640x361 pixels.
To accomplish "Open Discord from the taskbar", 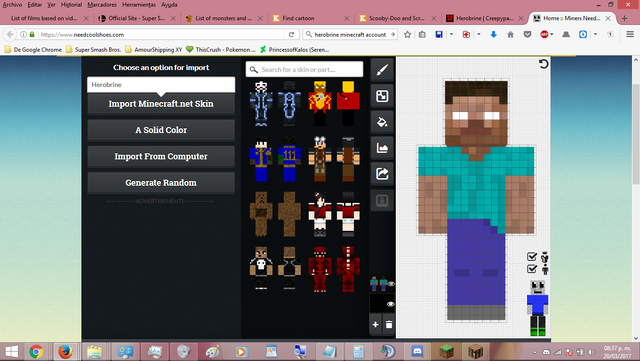I will coord(417,352).
